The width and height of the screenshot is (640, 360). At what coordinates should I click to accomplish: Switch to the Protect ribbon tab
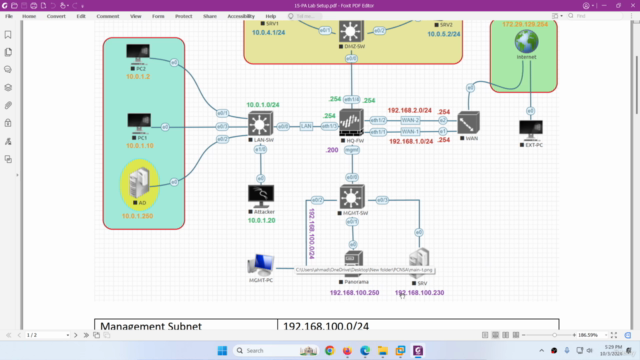183,16
